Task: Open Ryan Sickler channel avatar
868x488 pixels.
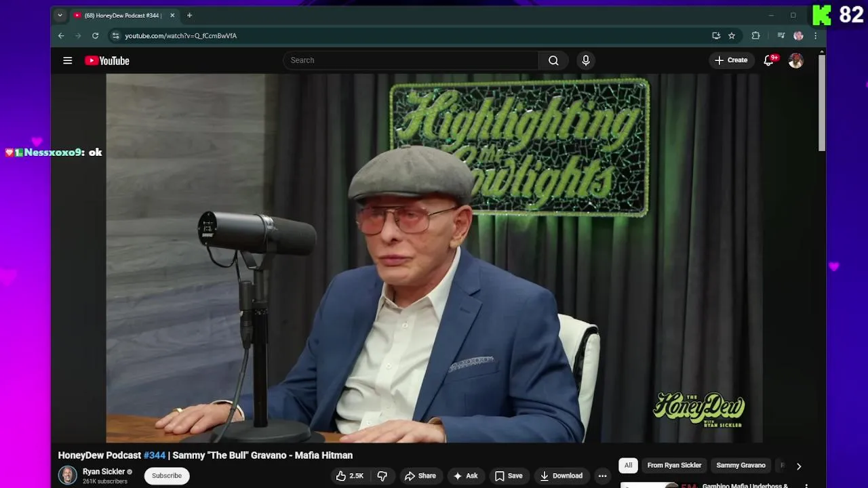Action: [68, 476]
